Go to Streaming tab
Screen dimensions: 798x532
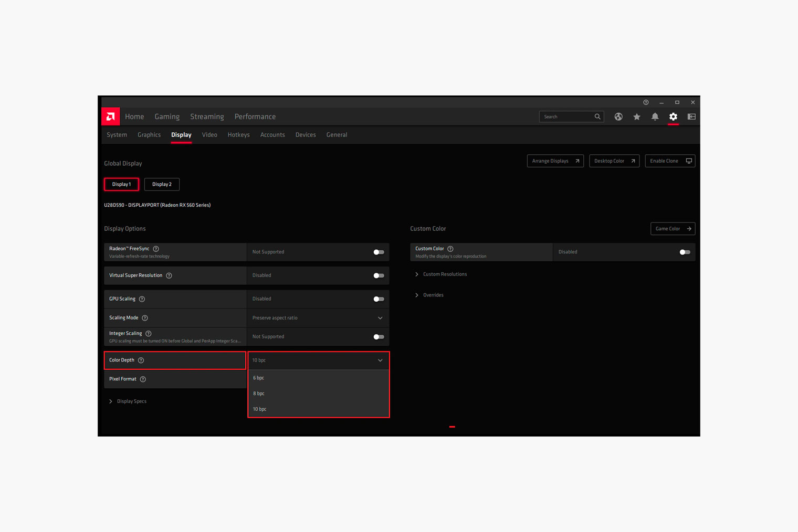(x=207, y=116)
